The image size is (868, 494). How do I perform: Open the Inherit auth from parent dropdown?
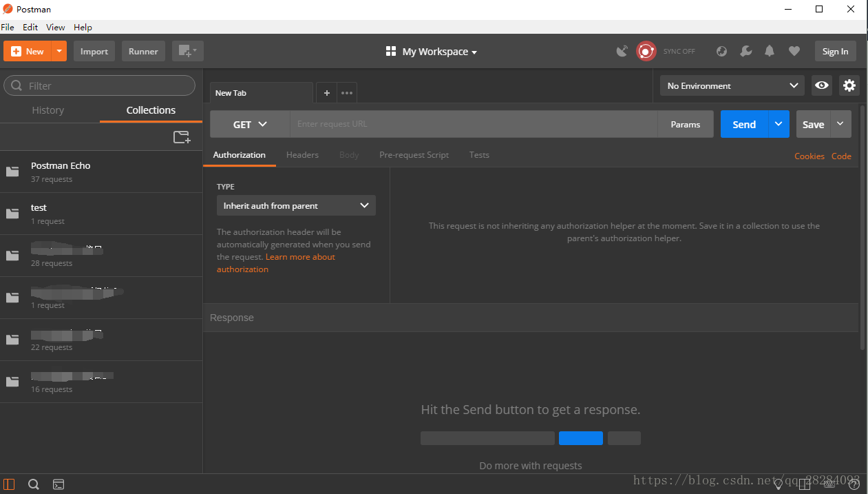(x=296, y=205)
